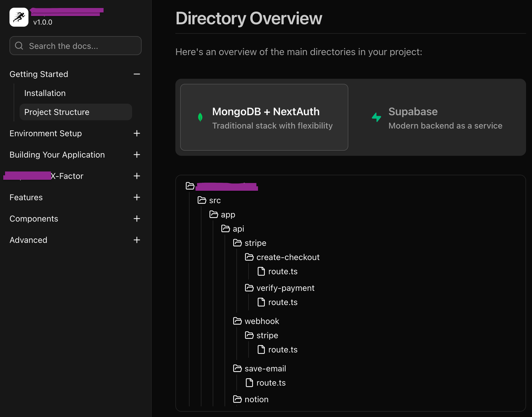Select the webhook folder in tree
Screen dimensions: 532x417
[262, 321]
